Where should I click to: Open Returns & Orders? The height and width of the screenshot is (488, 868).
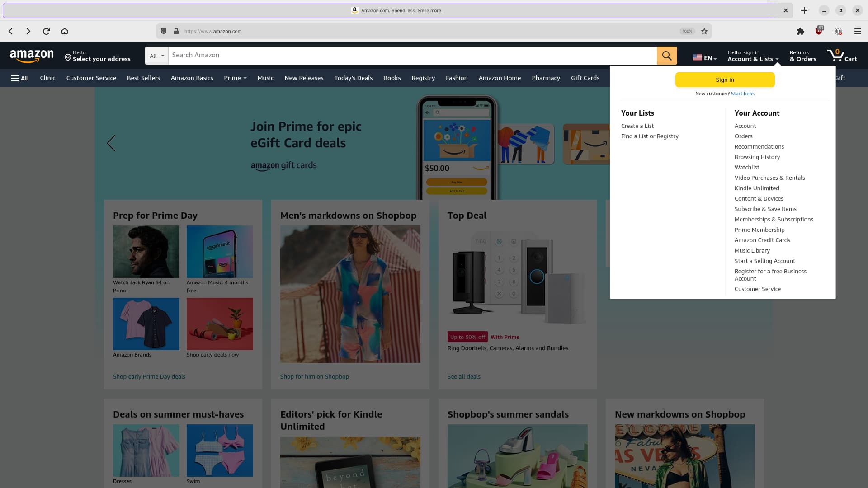[x=802, y=56]
